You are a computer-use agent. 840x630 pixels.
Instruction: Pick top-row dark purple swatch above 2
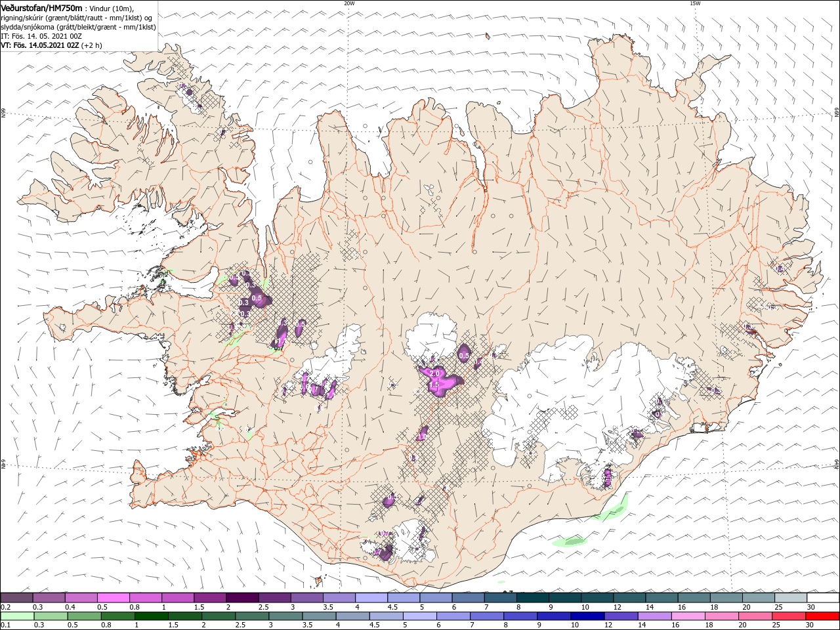click(242, 598)
